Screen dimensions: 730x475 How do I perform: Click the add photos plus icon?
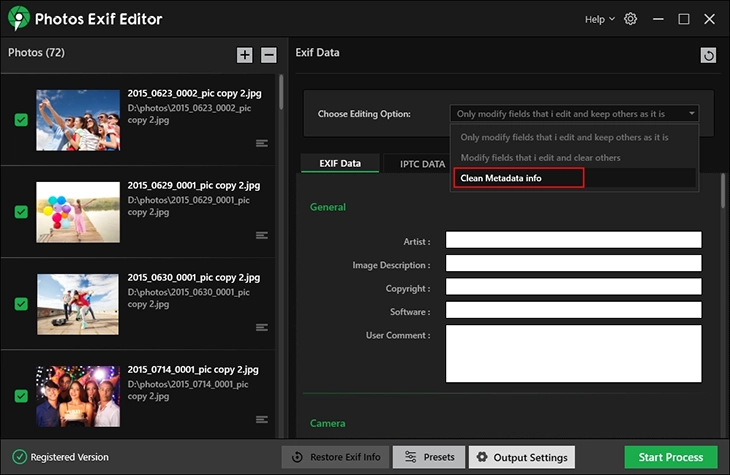tap(245, 55)
